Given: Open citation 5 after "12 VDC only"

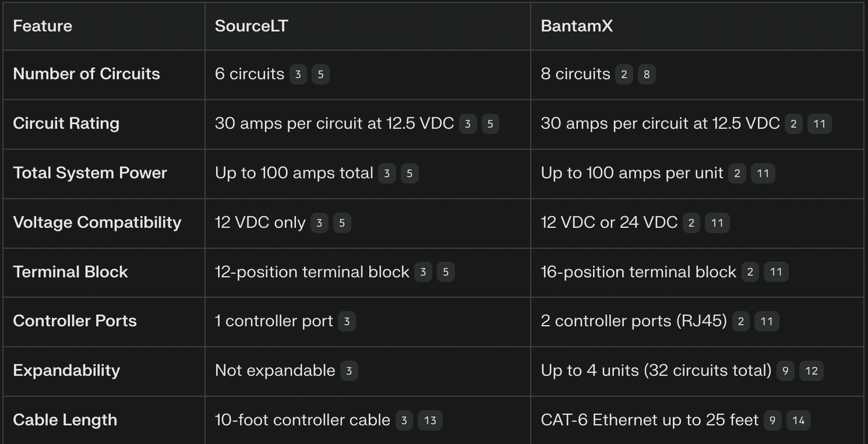Looking at the screenshot, I should pyautogui.click(x=342, y=223).
